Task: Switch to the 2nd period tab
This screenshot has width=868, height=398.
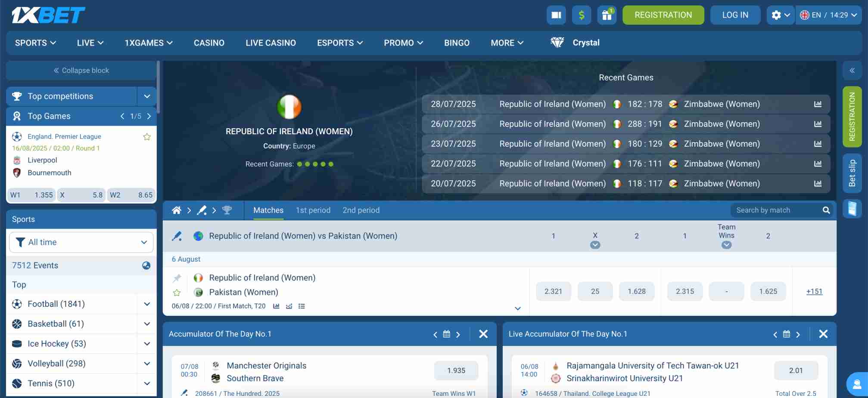Action: [361, 210]
